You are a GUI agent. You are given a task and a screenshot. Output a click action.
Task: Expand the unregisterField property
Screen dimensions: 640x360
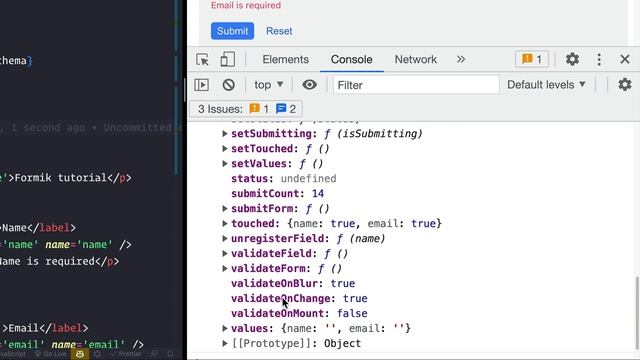click(224, 238)
